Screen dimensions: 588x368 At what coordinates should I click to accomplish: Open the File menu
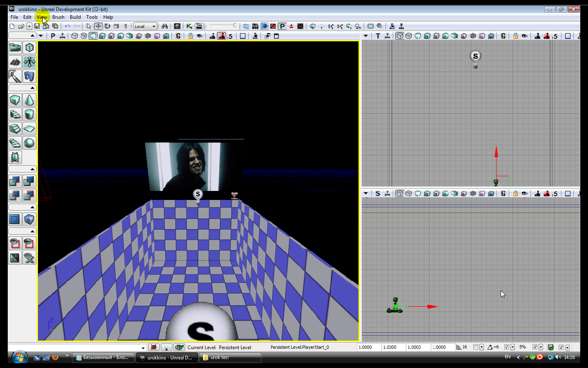click(14, 17)
